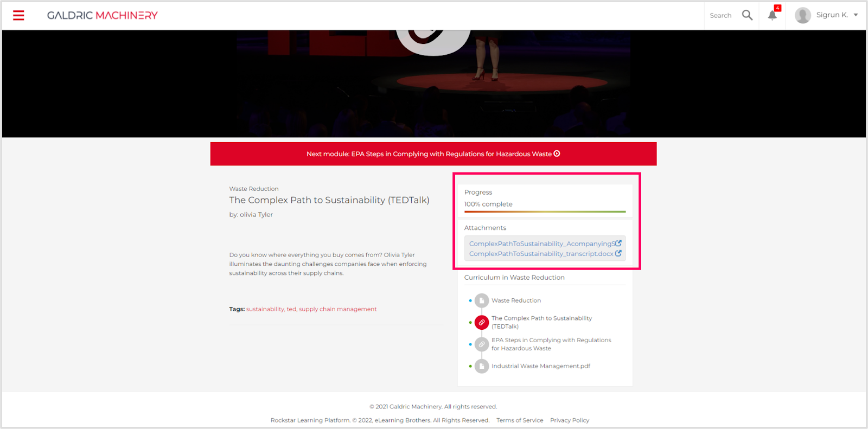Open the hamburger navigation menu
Viewport: 868px width, 429px height.
18,15
